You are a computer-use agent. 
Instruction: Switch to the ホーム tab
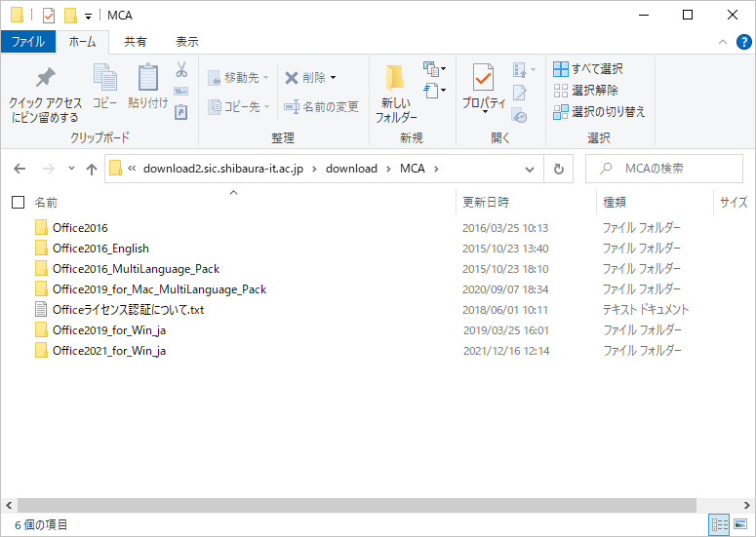pyautogui.click(x=83, y=42)
